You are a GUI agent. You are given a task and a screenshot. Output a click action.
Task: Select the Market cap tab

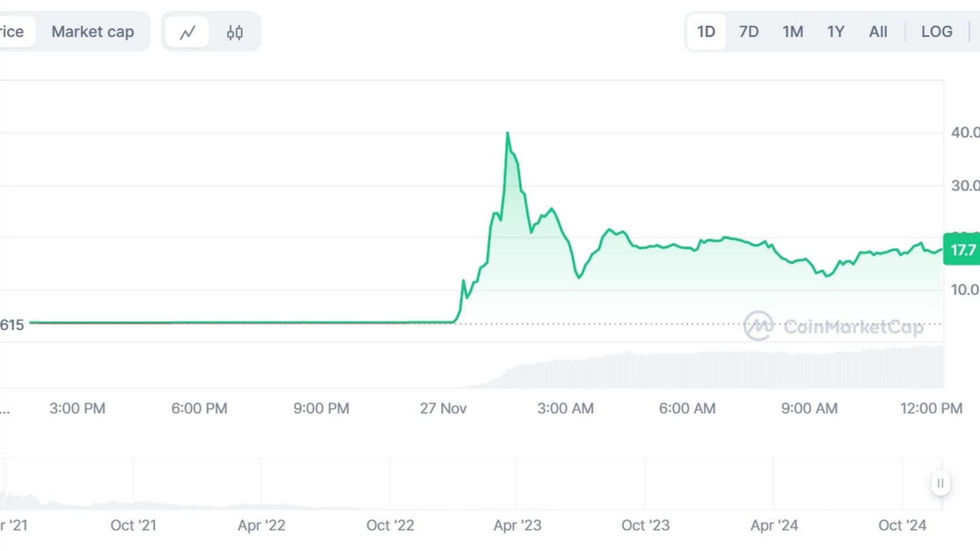pos(93,32)
